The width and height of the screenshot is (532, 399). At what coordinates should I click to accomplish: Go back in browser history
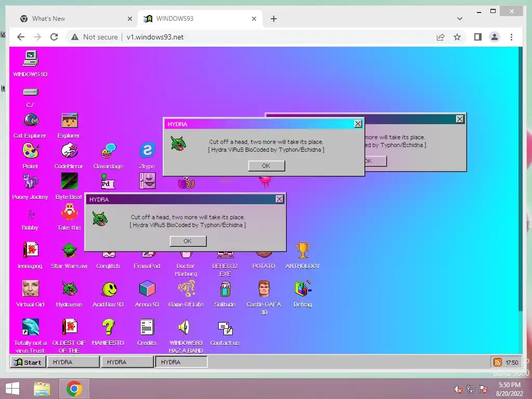[21, 37]
